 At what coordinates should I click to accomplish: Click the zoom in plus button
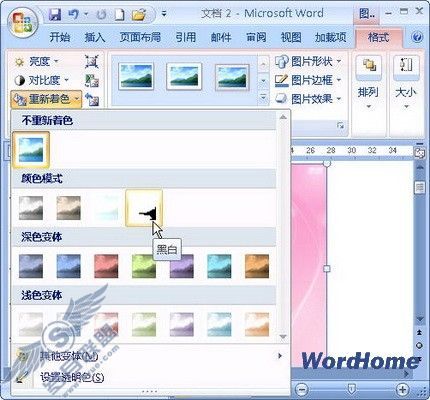click(403, 389)
